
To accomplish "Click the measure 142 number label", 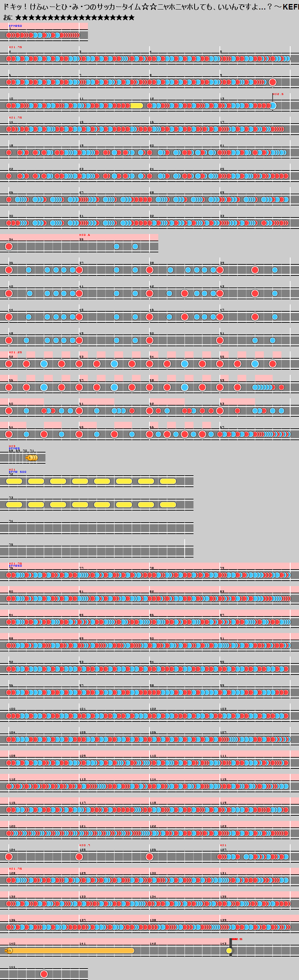I will pyautogui.click(x=153, y=943).
